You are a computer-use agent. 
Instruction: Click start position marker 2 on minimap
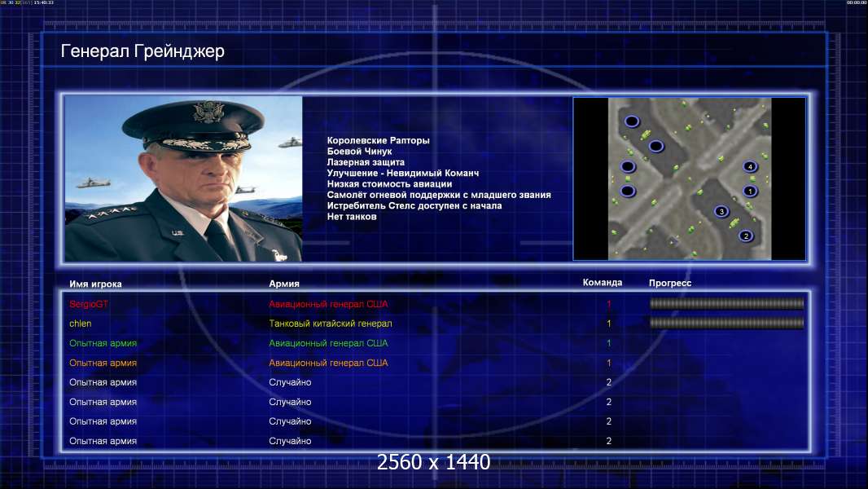point(746,236)
